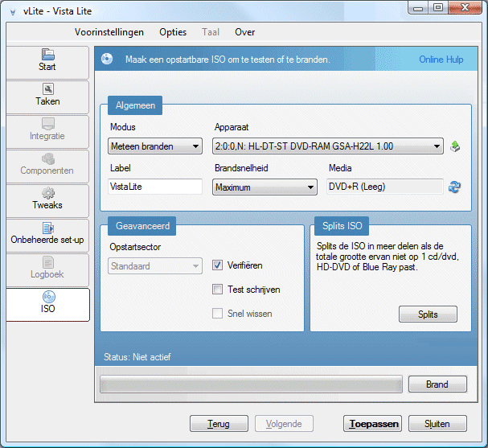Open the Voorinstellingen menu
This screenshot has height=448, width=488.
tap(109, 32)
